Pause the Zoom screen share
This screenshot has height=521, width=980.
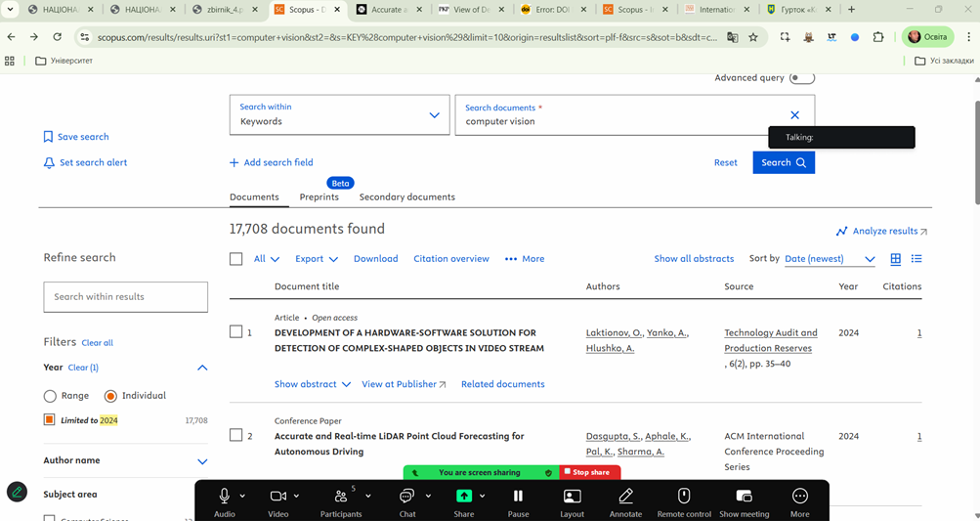(x=518, y=497)
